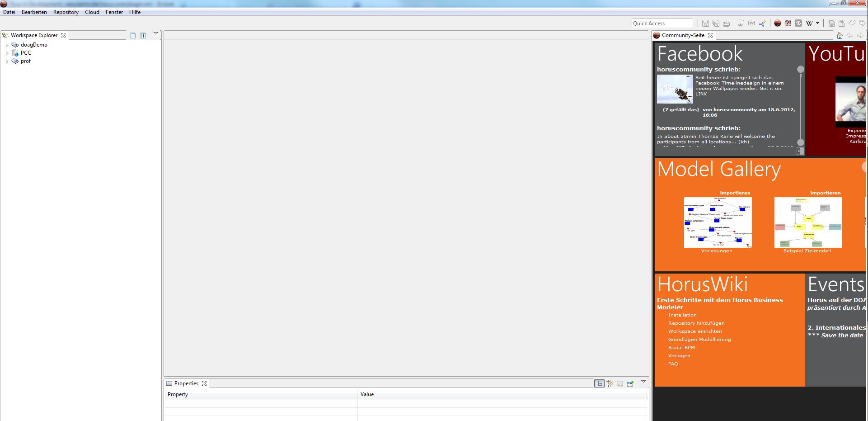This screenshot has width=868, height=421.
Task: Open the FAQ wiki link
Action: pyautogui.click(x=673, y=364)
